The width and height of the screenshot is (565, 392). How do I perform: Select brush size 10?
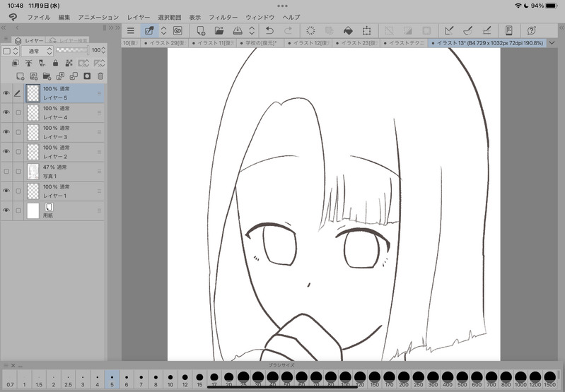point(170,380)
